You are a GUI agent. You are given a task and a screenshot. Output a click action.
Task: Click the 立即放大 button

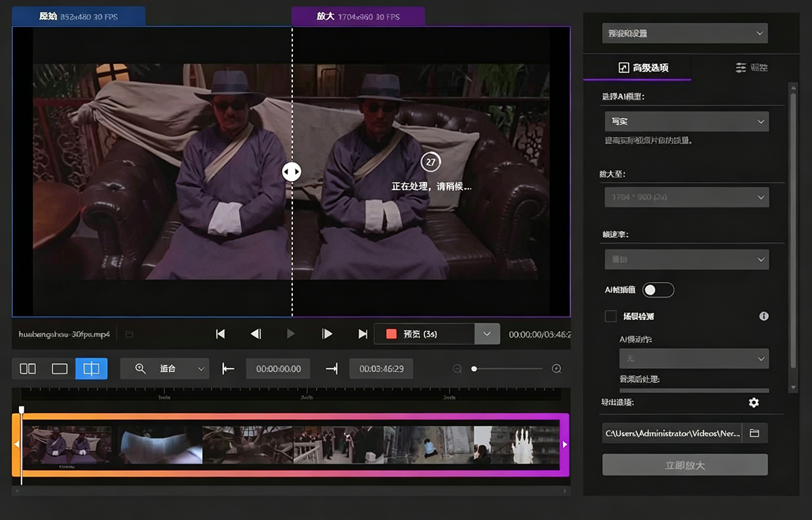[685, 465]
